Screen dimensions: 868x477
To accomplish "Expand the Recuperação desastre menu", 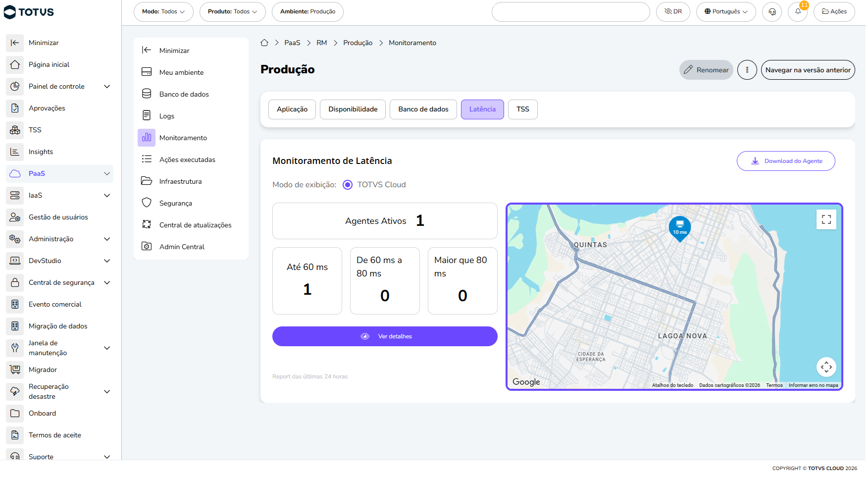I will (107, 391).
